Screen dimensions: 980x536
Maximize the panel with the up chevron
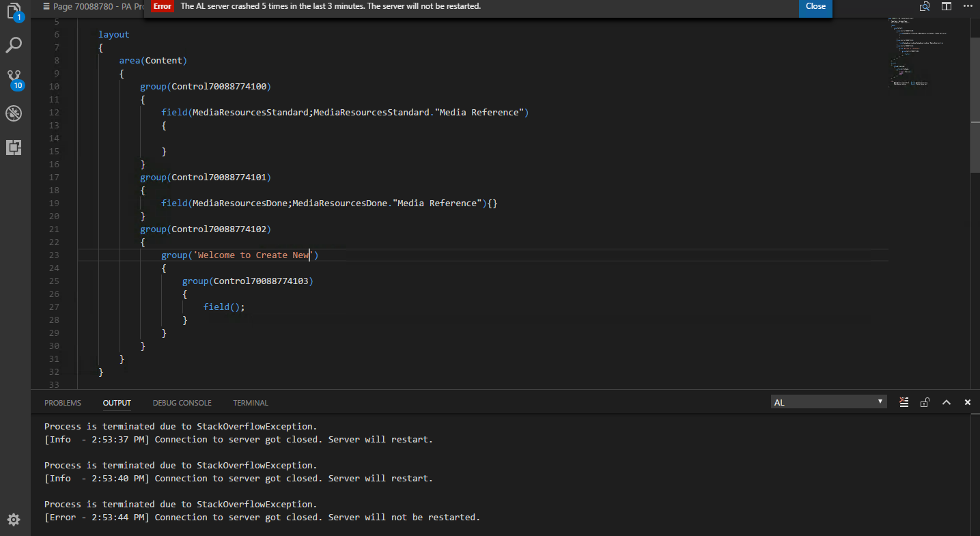[x=947, y=402]
